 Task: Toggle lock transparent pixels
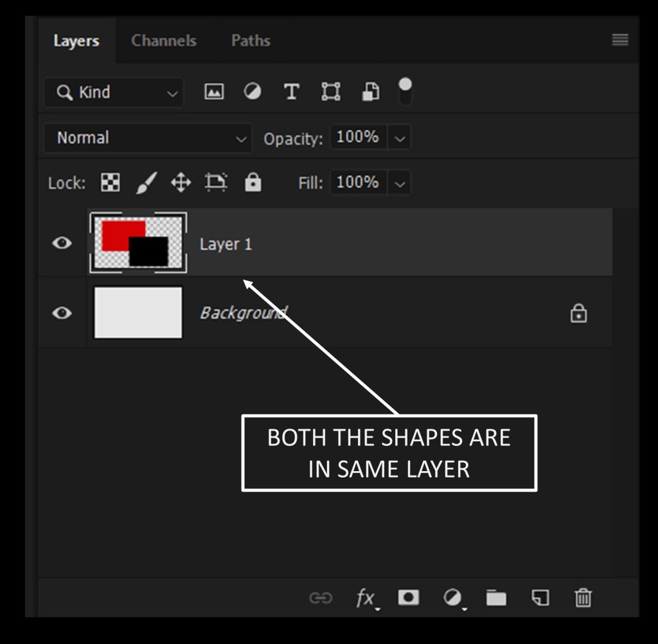click(x=111, y=183)
